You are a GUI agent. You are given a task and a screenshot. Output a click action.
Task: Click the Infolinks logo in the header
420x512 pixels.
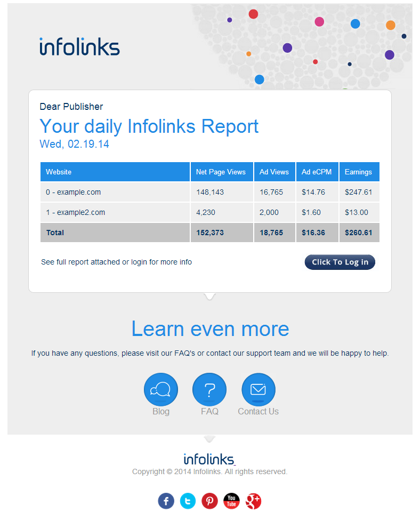pos(79,47)
